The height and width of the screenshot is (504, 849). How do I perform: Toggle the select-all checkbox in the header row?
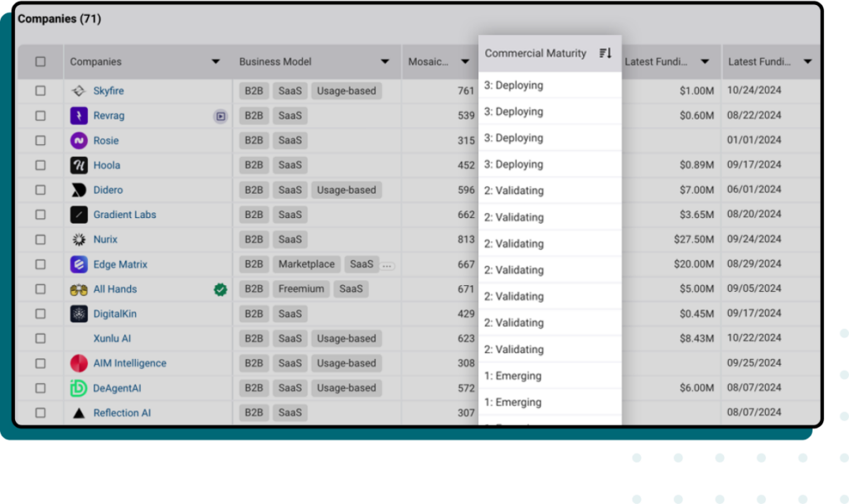tap(41, 61)
